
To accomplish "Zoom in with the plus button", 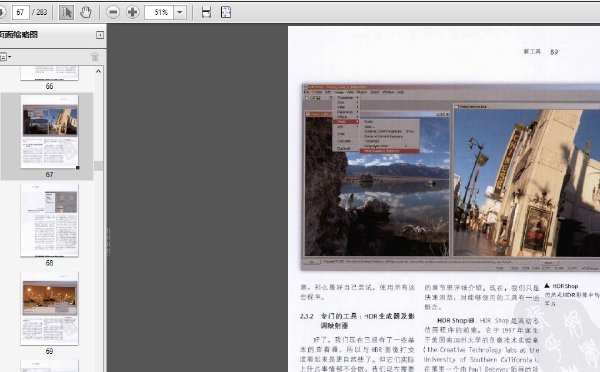I will [132, 13].
